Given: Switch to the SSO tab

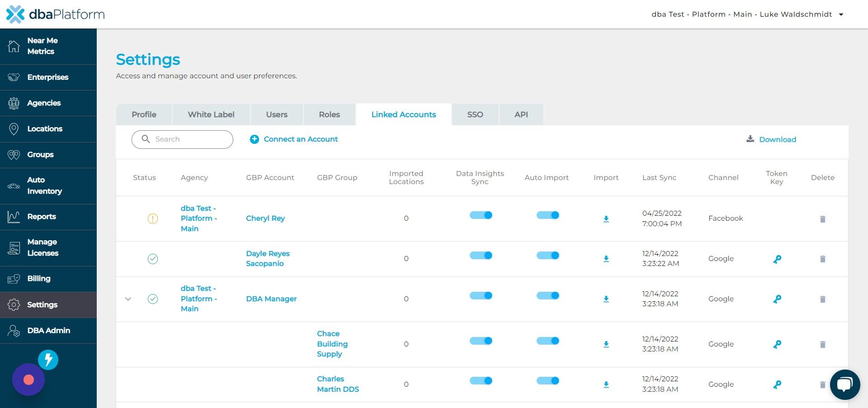Looking at the screenshot, I should pyautogui.click(x=475, y=114).
